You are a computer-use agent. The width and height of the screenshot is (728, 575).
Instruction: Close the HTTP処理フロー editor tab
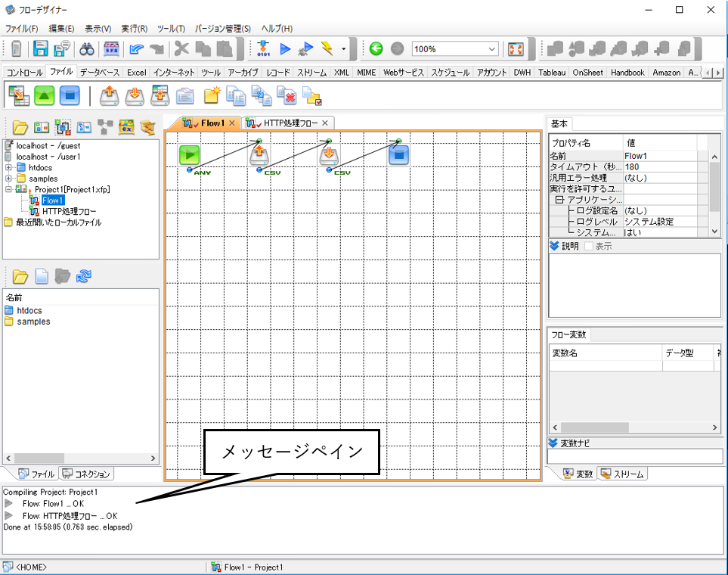click(325, 123)
